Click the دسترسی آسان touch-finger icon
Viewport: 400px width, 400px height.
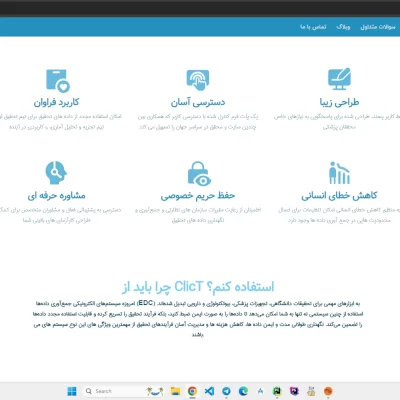198,80
